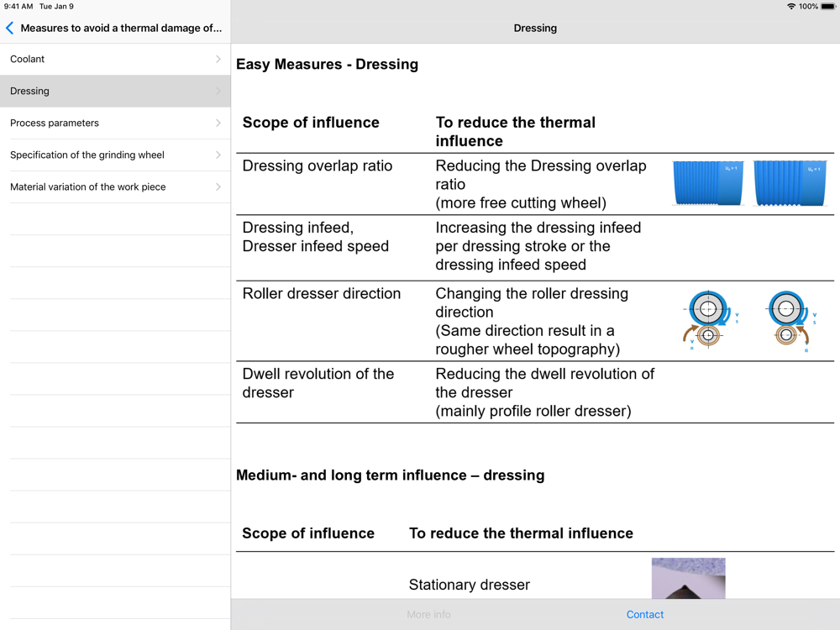Click the grinding wheel specification chevron
Viewport: 840px width, 630px height.
click(x=218, y=155)
